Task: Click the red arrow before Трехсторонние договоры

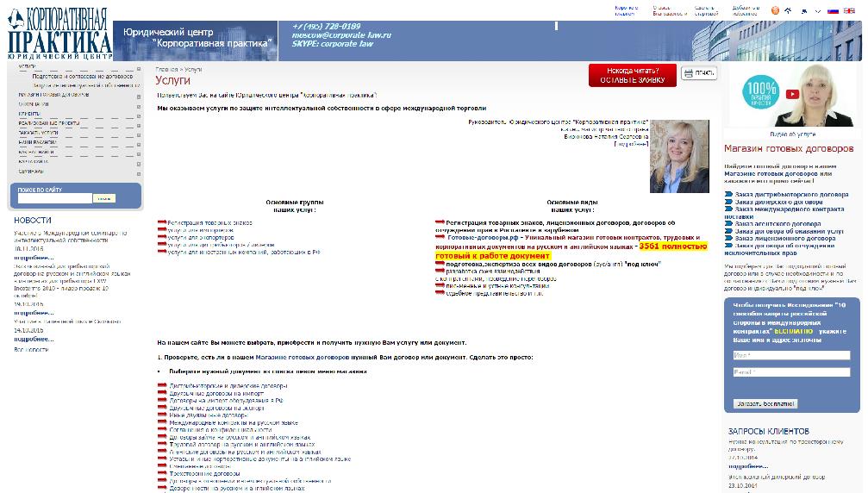Action: [162, 473]
